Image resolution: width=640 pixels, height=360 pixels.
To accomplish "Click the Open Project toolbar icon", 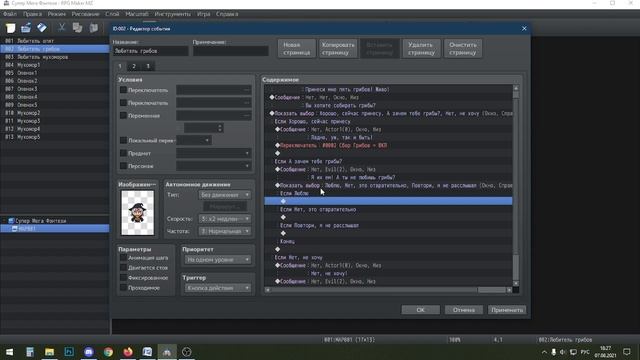I will [26, 28].
